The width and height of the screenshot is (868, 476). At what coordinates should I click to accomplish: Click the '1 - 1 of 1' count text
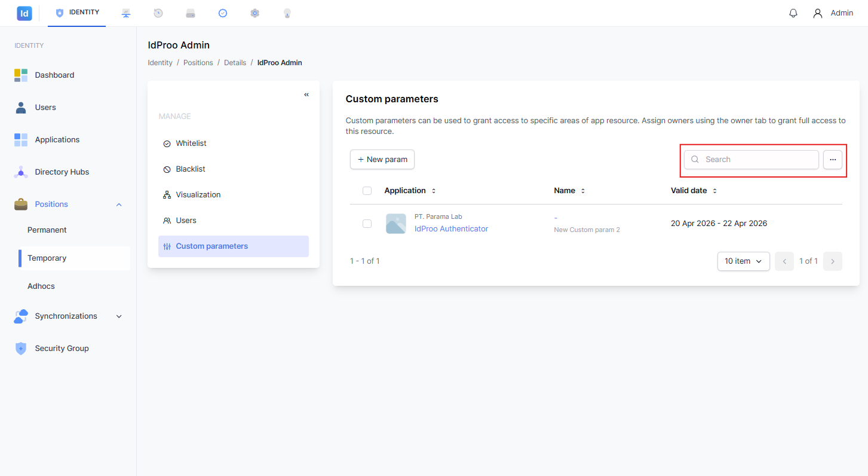(365, 261)
